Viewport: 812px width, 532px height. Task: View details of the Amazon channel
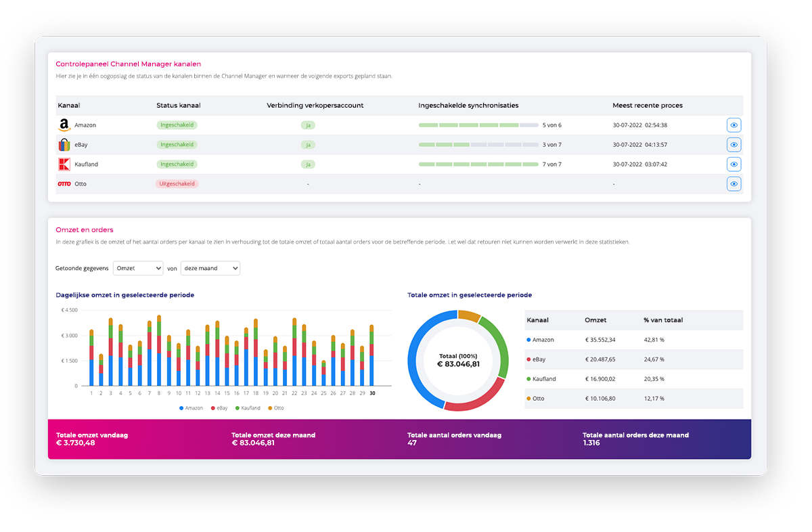[734, 125]
